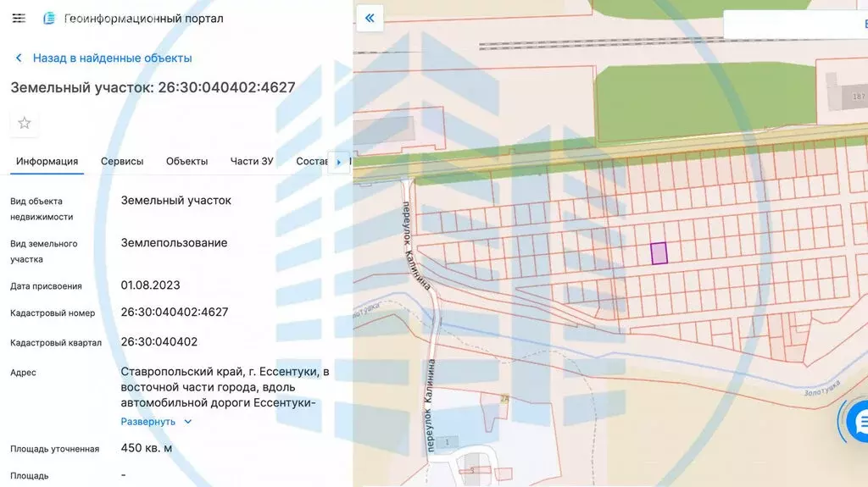Screen dimensions: 868x487
Task: Open the partially visible Состав tab
Action: click(312, 162)
